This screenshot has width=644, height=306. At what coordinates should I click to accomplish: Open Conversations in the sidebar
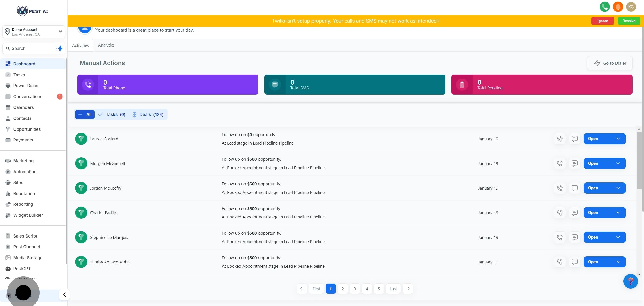pyautogui.click(x=28, y=96)
